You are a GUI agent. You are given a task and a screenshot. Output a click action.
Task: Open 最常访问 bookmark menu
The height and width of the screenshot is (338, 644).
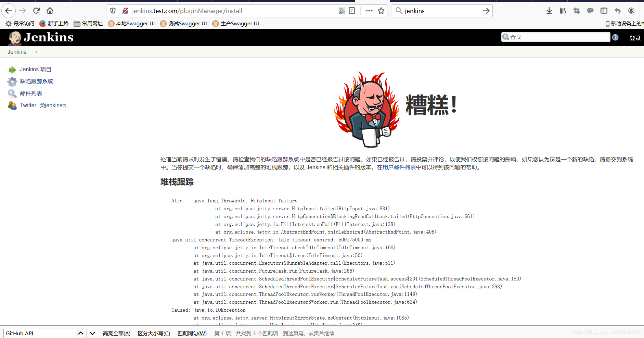tap(20, 24)
